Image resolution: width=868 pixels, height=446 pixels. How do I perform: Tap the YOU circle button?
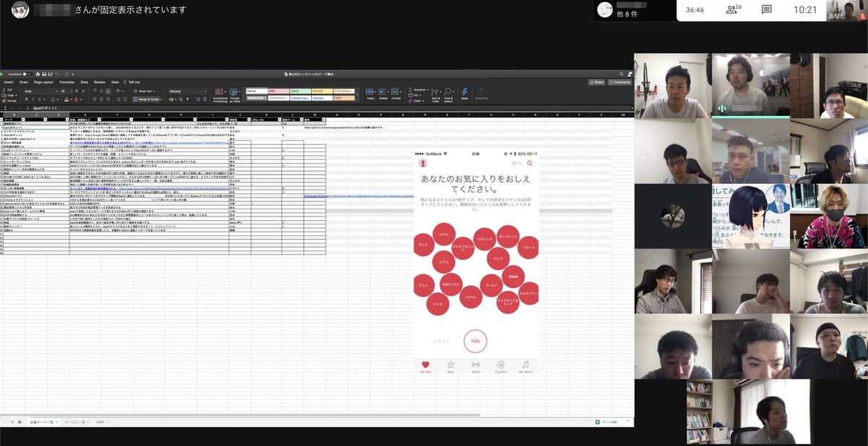click(475, 340)
